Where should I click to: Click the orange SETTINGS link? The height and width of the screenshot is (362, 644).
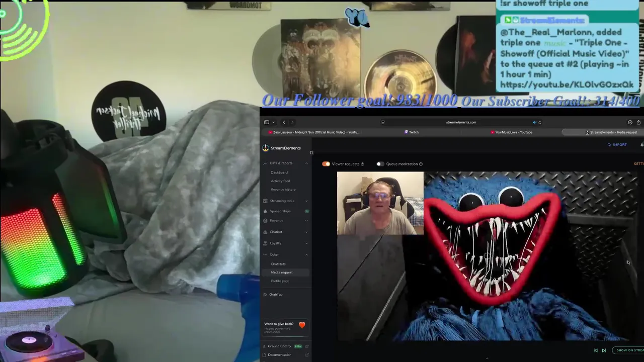pos(638,164)
